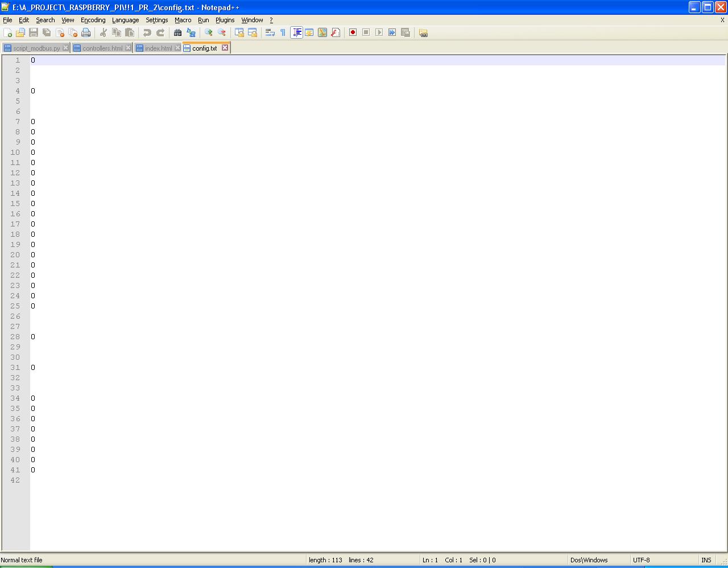Click 'Ln : 1 Col : 1' status
The image size is (728, 568).
442,560
